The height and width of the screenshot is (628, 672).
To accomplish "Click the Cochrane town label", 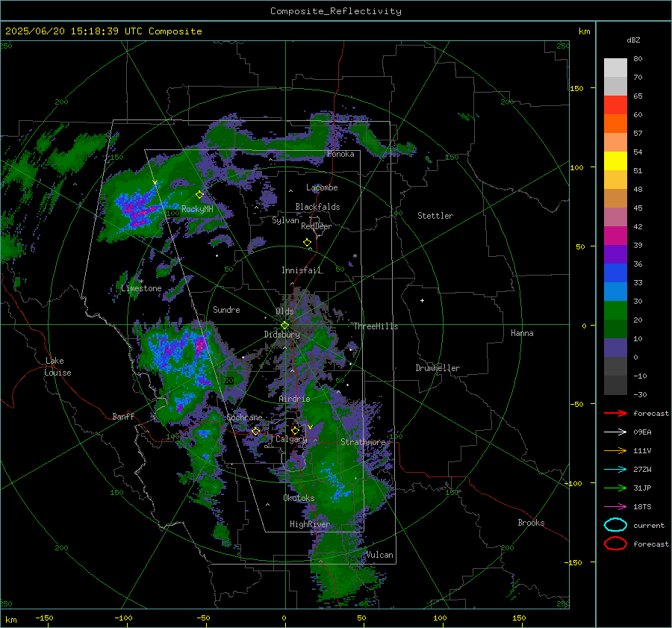I will (x=244, y=417).
